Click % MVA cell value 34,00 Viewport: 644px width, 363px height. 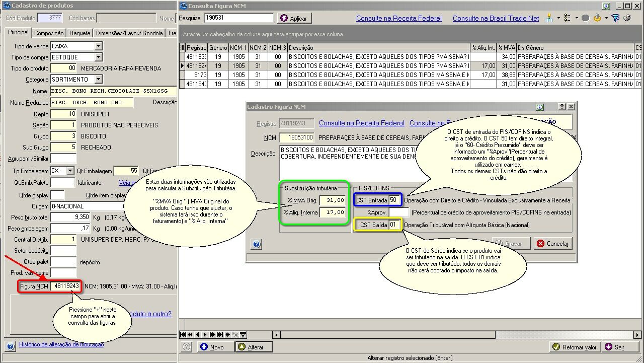point(507,57)
